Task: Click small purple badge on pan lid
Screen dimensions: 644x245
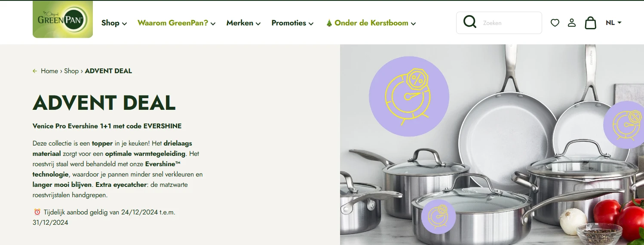Action: point(439,217)
